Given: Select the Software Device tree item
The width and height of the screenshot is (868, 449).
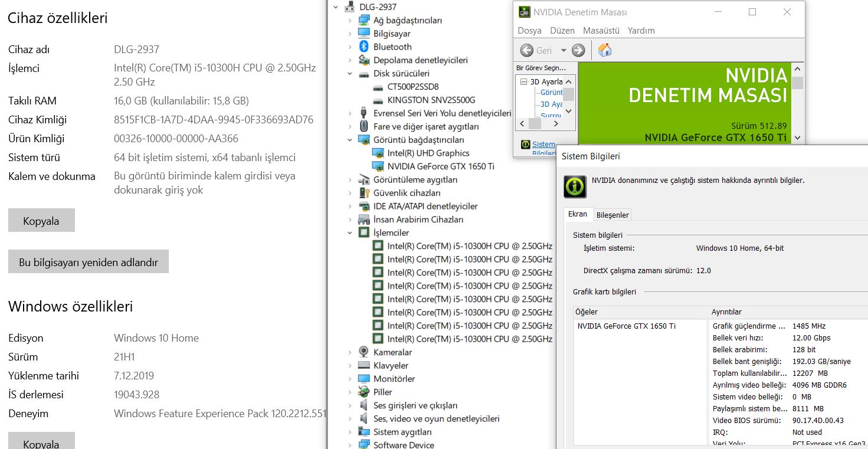Looking at the screenshot, I should [x=404, y=445].
